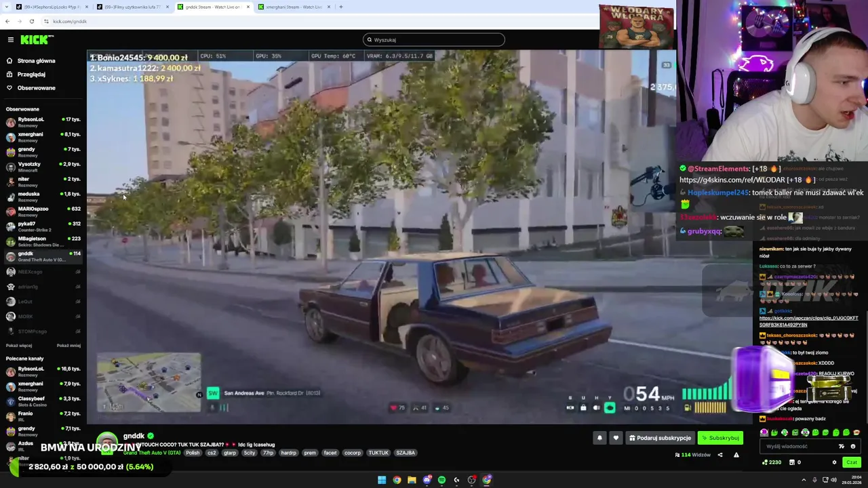The width and height of the screenshot is (868, 488).
Task: Open Chrome from the taskbar
Action: pyautogui.click(x=397, y=480)
